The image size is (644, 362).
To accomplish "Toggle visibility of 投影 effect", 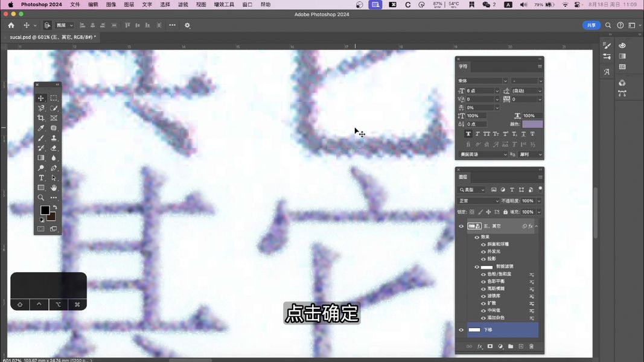I will [483, 259].
